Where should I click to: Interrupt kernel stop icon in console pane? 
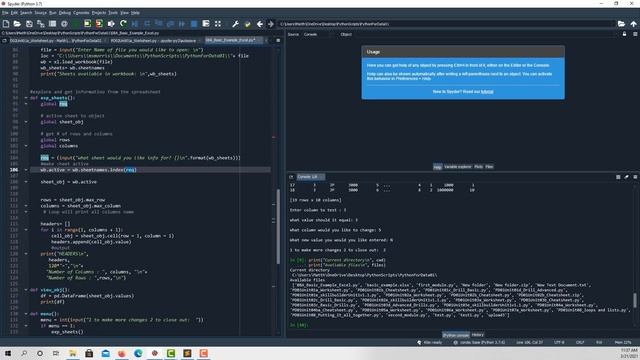pyautogui.click(x=618, y=177)
